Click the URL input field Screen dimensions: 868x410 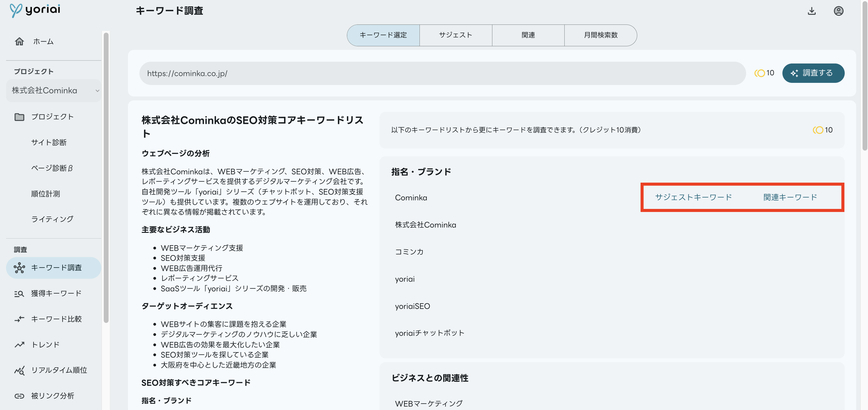442,73
